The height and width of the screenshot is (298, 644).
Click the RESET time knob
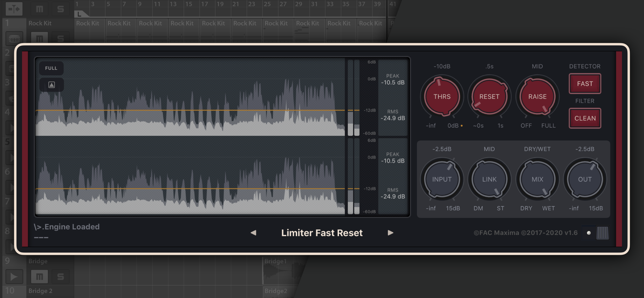click(x=489, y=96)
